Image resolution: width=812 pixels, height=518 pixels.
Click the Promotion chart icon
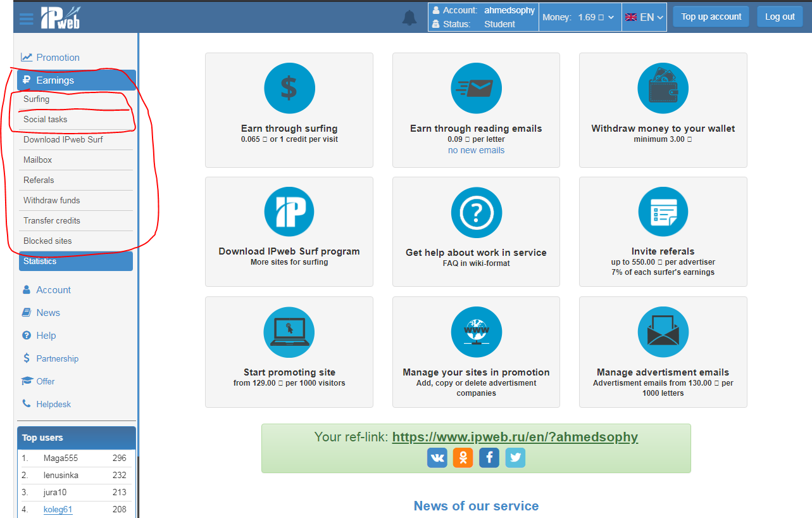[27, 57]
